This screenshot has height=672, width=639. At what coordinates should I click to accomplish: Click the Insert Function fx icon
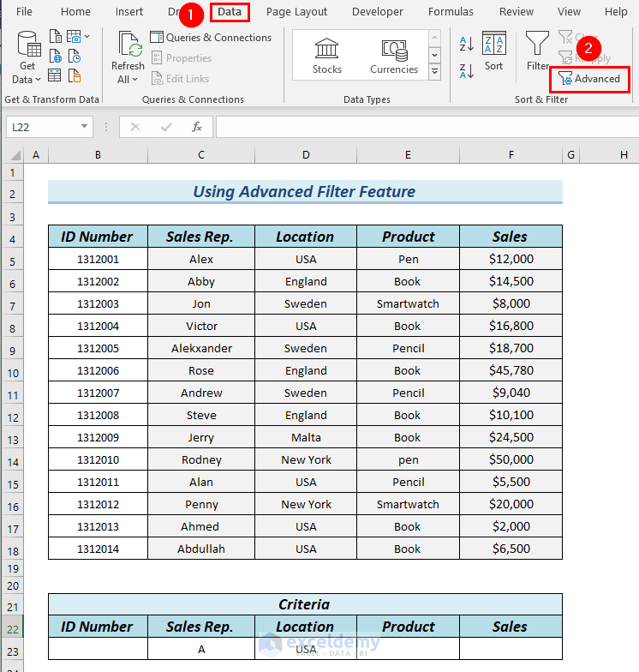coord(197,127)
